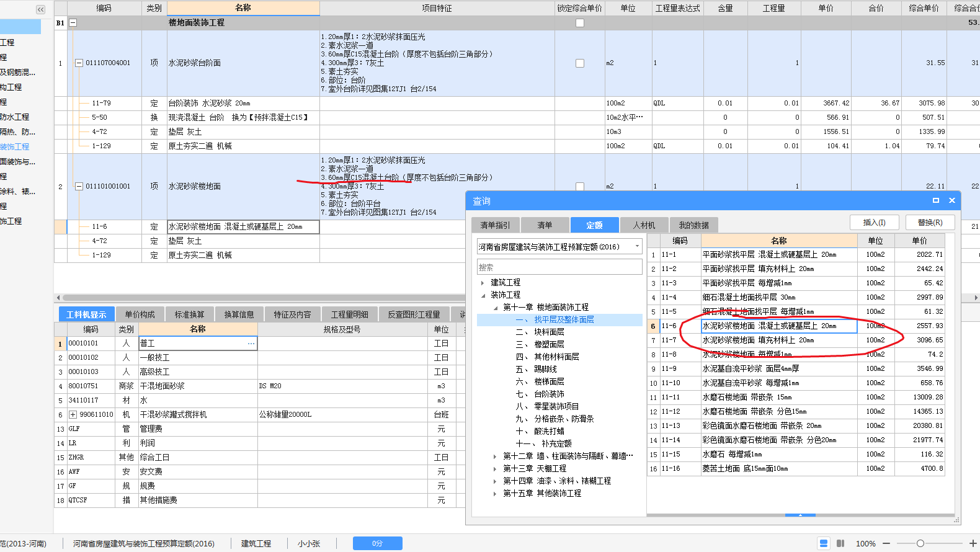Expand 第十五章 其他装饰工程 node
The height and width of the screenshot is (552, 980).
pos(495,494)
